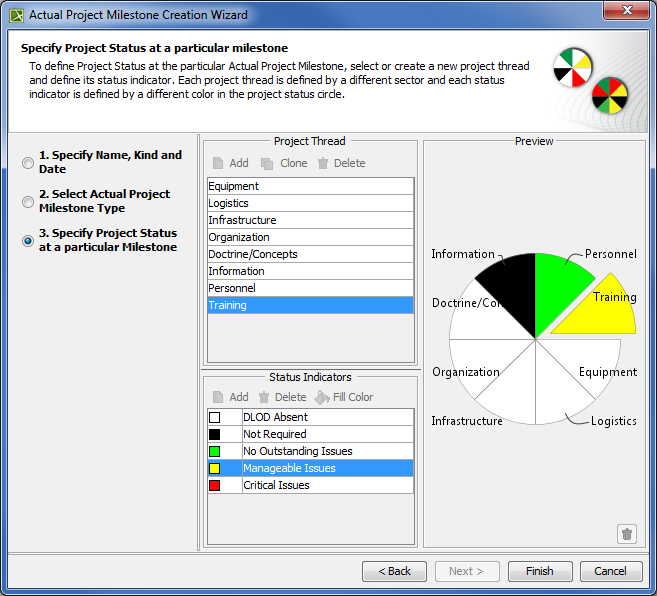Click white swatch for DLOD Absent
The width and height of the screenshot is (657, 596).
tap(215, 417)
